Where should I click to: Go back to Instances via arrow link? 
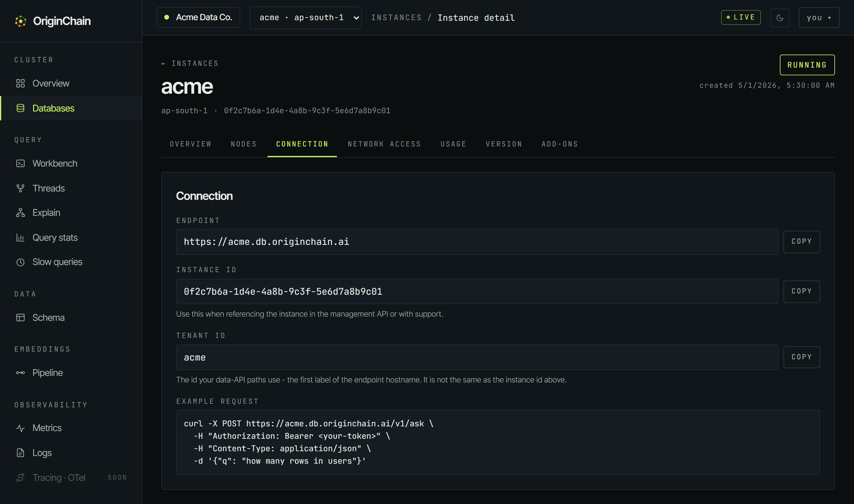tap(190, 63)
